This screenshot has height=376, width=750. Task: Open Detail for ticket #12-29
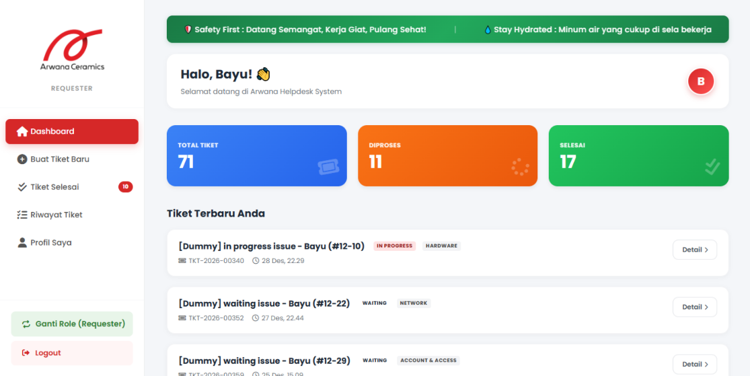(695, 365)
